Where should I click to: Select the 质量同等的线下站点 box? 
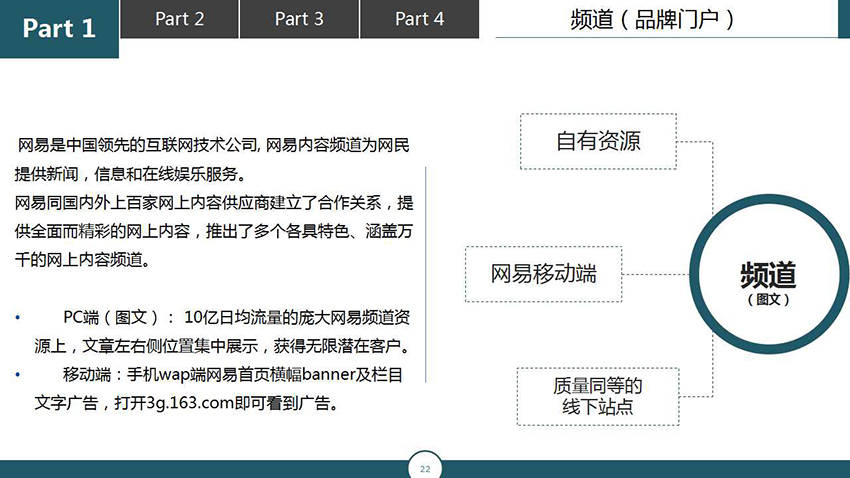coord(598,396)
